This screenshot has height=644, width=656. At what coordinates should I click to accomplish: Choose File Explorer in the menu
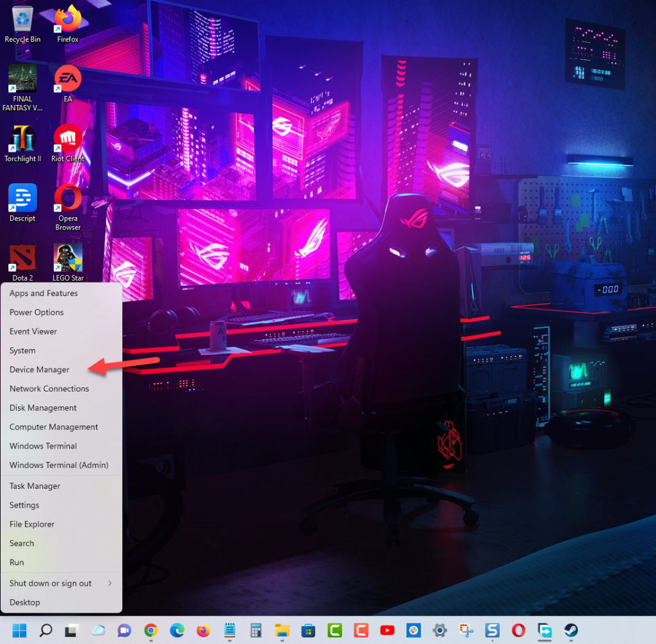pos(32,524)
